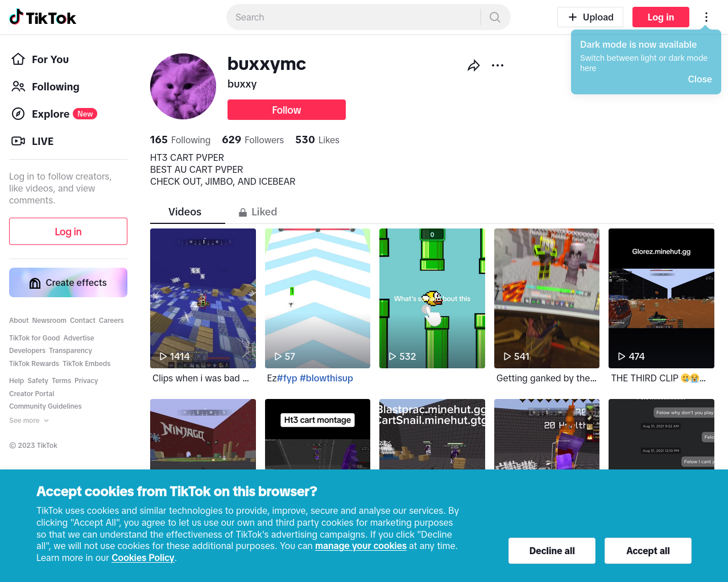Open the About link

19,321
